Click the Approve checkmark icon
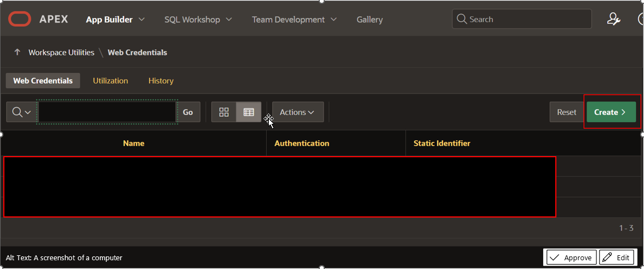 click(x=554, y=257)
